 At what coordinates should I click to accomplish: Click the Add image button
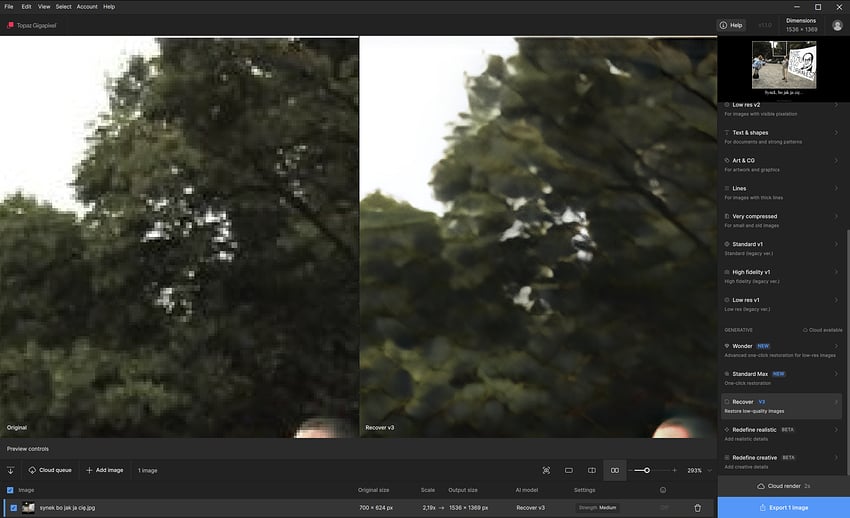(104, 470)
